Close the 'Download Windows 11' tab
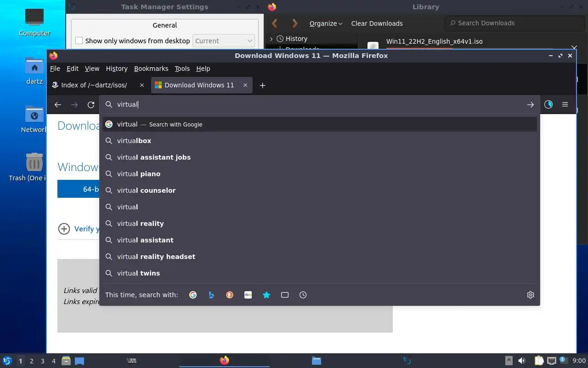The height and width of the screenshot is (368, 588). click(245, 85)
